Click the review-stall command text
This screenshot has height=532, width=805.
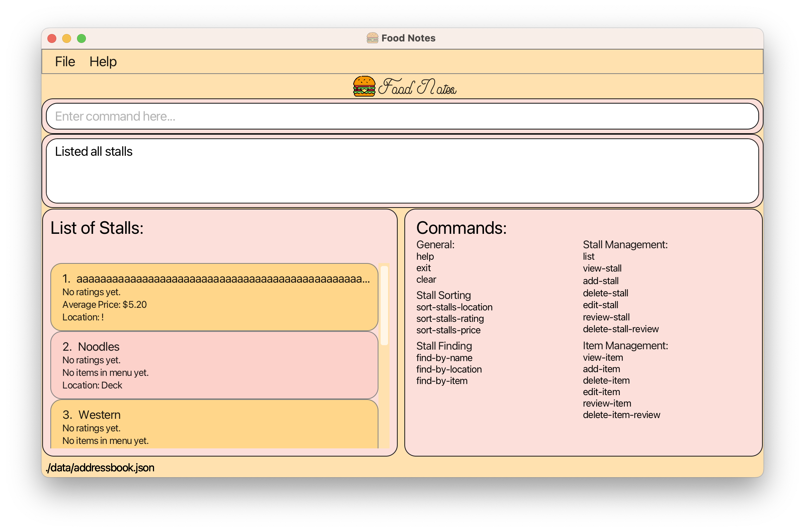pos(606,317)
